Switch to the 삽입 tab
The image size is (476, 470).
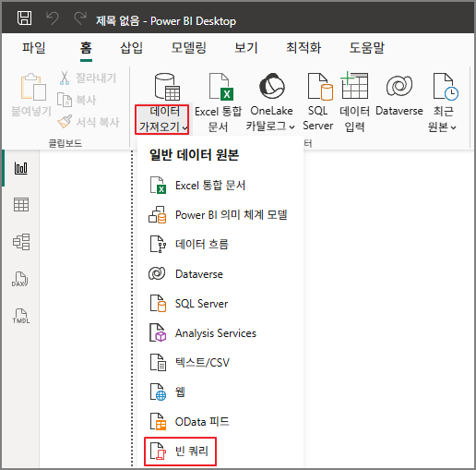131,48
